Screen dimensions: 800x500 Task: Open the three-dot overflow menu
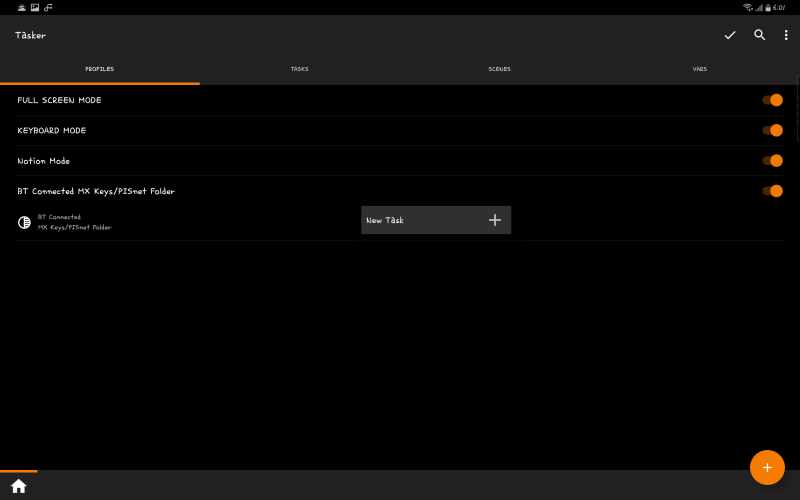tap(786, 35)
